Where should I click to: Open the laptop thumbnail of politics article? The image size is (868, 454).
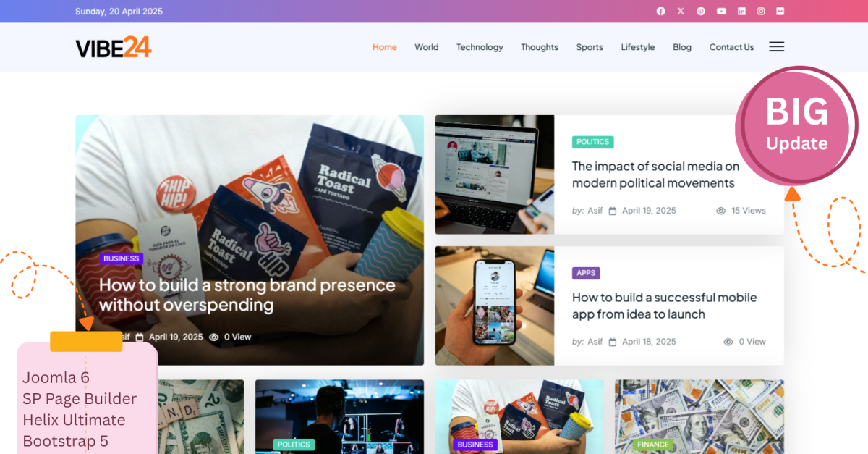point(495,175)
